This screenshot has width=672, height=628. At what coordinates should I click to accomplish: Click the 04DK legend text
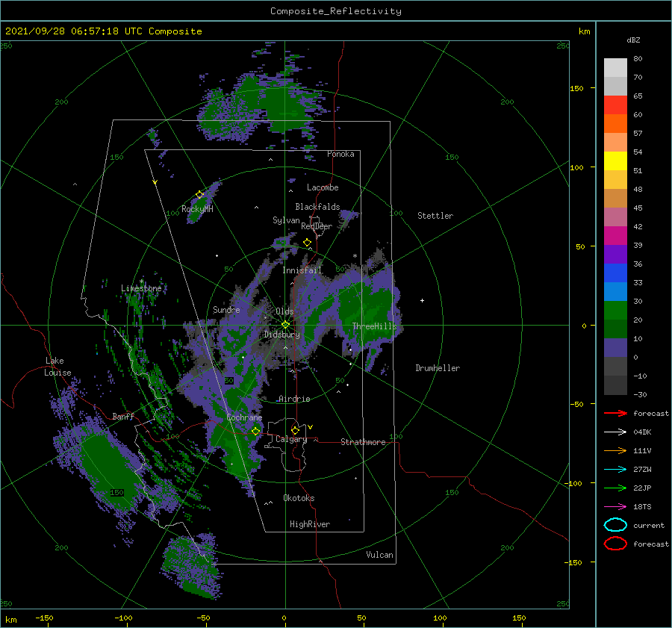point(642,432)
